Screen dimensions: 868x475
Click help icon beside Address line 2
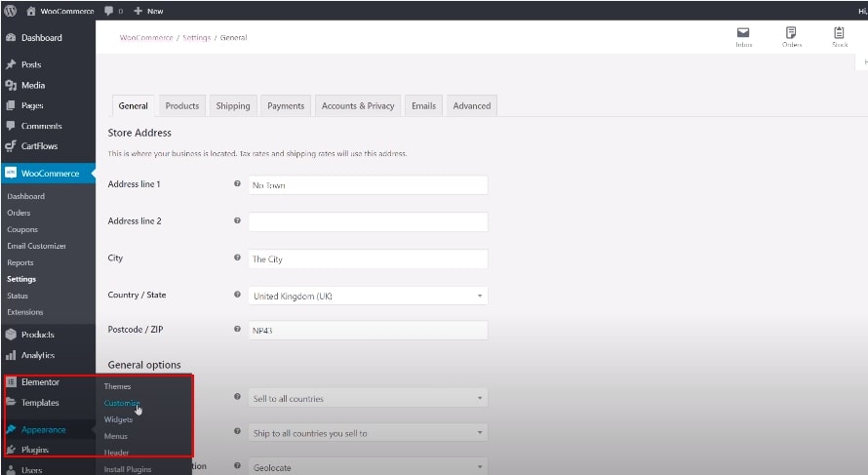237,220
